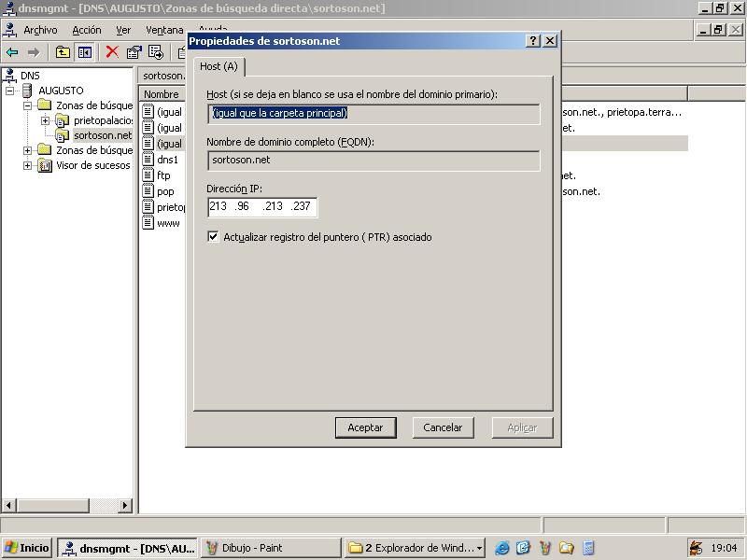Screen dimensions: 747x560
Task: Select the Host (A) tab
Action: (218, 66)
